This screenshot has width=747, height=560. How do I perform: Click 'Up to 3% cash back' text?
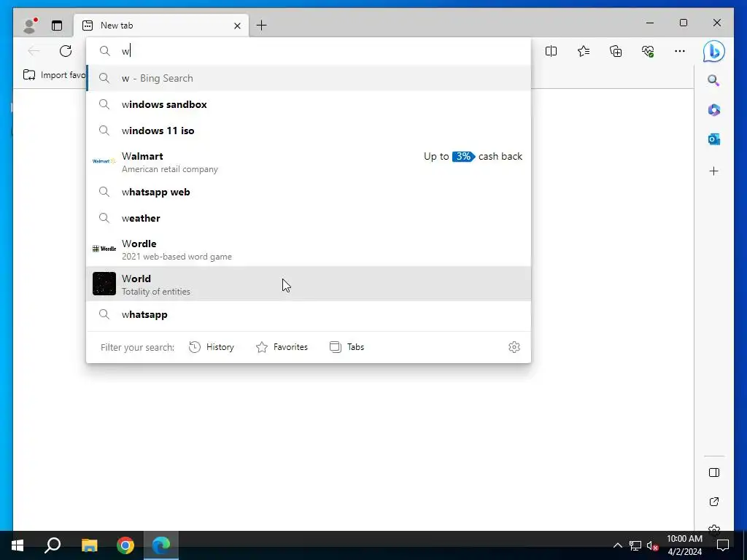473,156
